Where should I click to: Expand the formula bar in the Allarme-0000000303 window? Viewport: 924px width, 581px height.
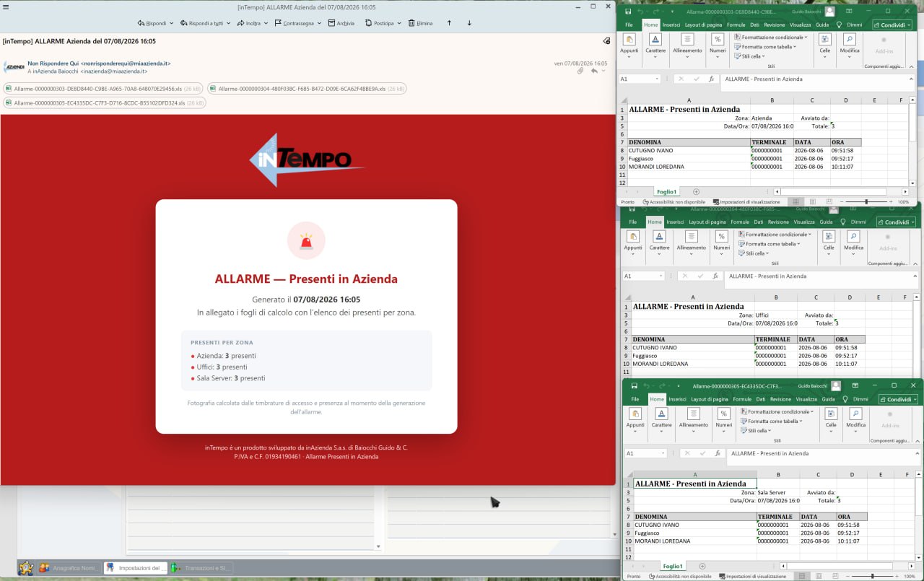click(910, 79)
